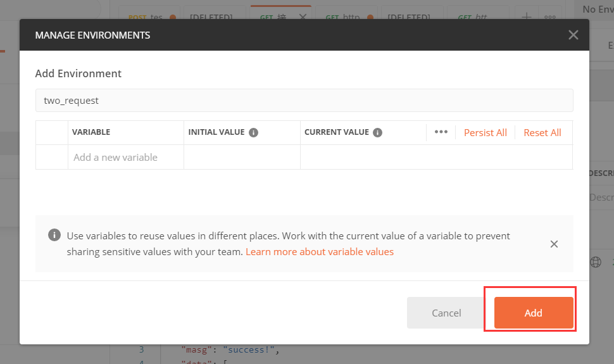Viewport: 614px width, 364px height.
Task: Open the tab bar three-dot options
Action: coord(549,18)
